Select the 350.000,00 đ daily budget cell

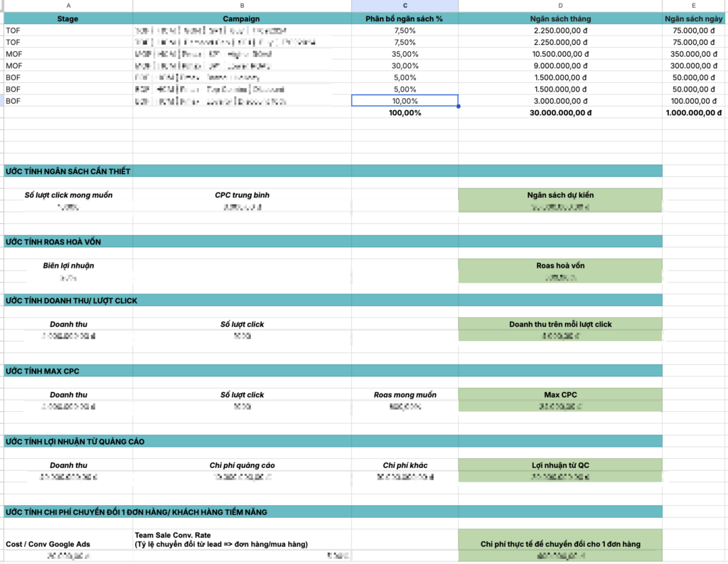click(x=694, y=54)
